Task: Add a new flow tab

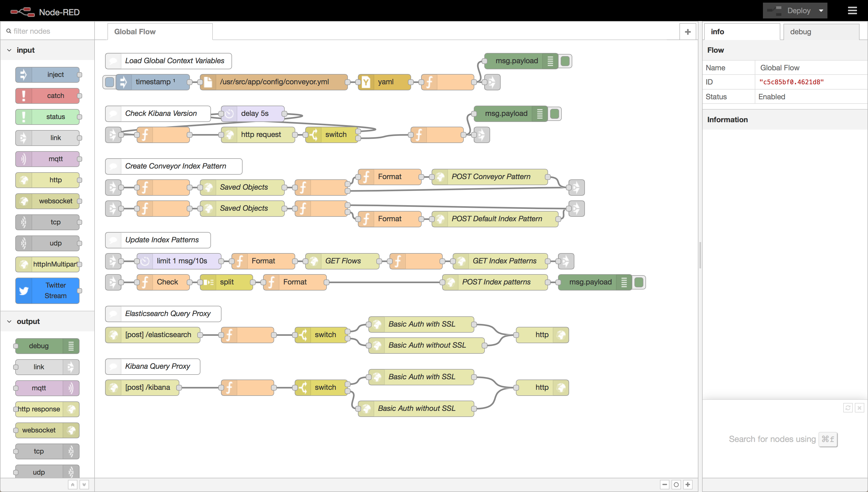Action: [x=688, y=32]
